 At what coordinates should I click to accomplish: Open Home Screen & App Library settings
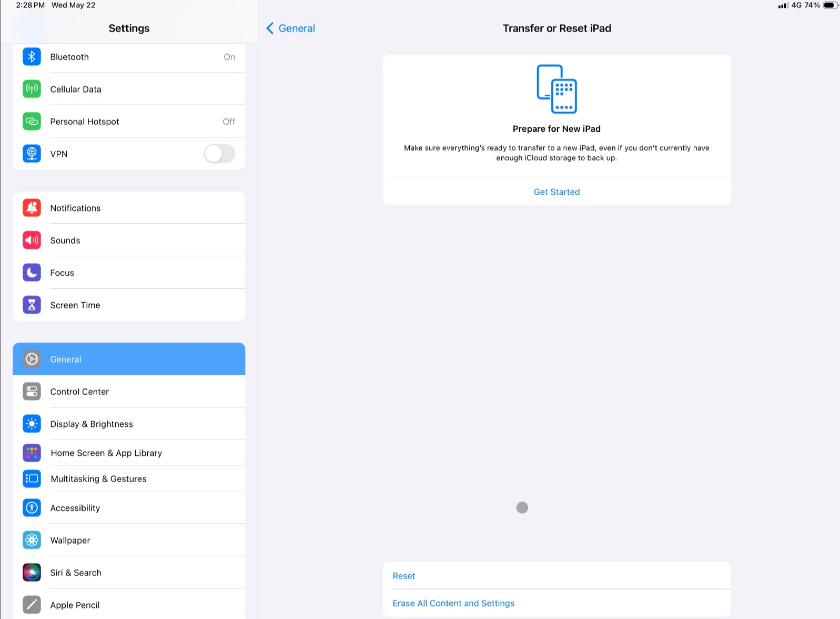(129, 453)
